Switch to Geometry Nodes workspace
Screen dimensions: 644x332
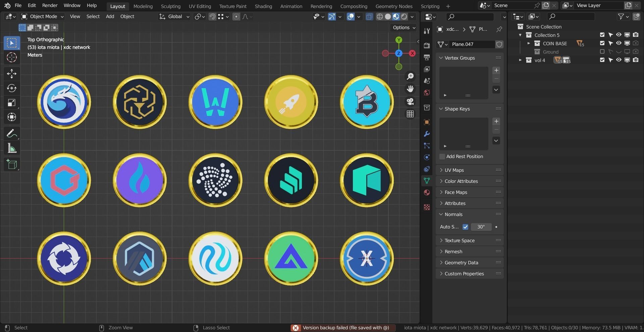(394, 6)
